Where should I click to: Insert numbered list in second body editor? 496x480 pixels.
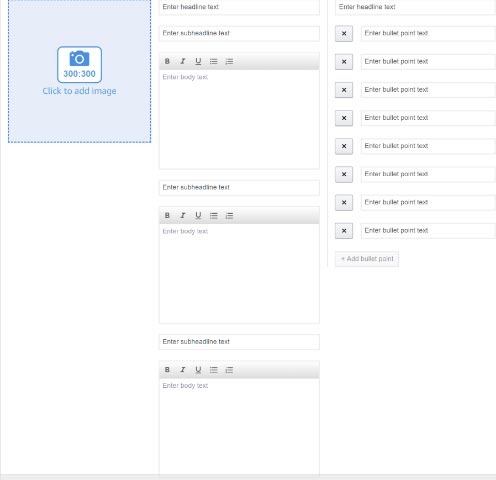point(229,216)
